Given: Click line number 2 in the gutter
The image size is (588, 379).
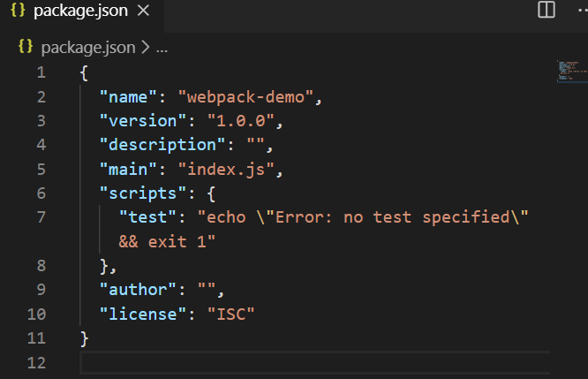Looking at the screenshot, I should coord(41,97).
